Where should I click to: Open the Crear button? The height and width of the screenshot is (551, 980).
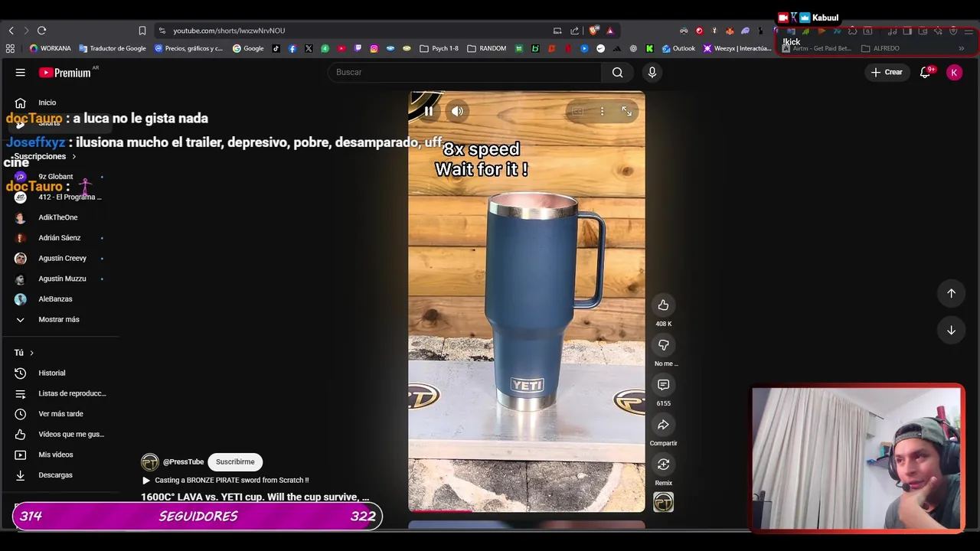pos(887,73)
